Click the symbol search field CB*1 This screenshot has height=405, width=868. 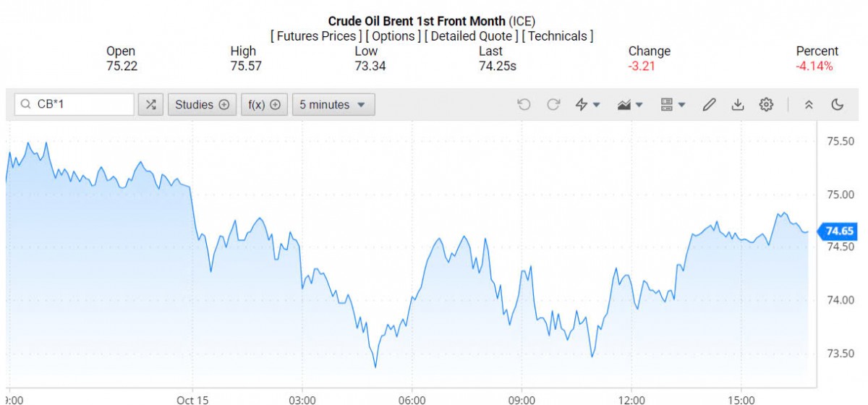click(x=80, y=105)
